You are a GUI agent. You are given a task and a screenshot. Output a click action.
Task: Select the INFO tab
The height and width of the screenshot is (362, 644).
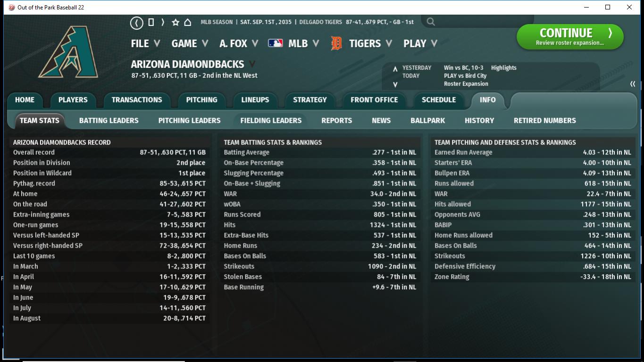point(487,100)
